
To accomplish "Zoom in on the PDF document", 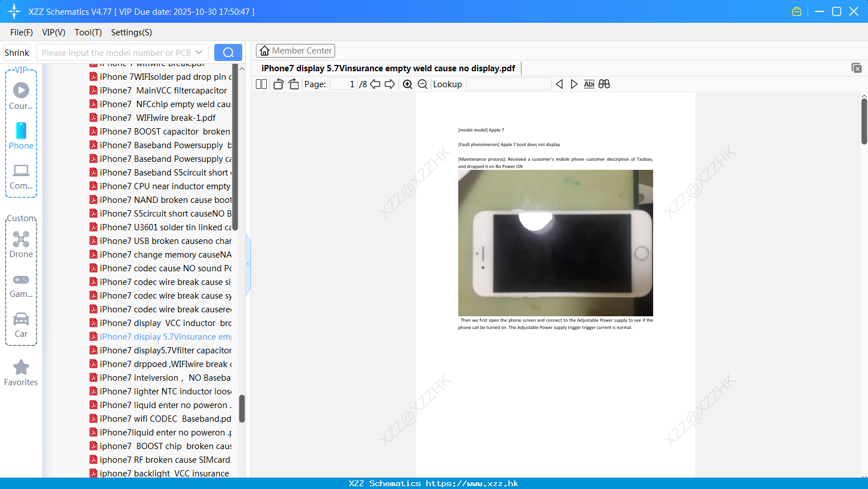I will pyautogui.click(x=407, y=84).
